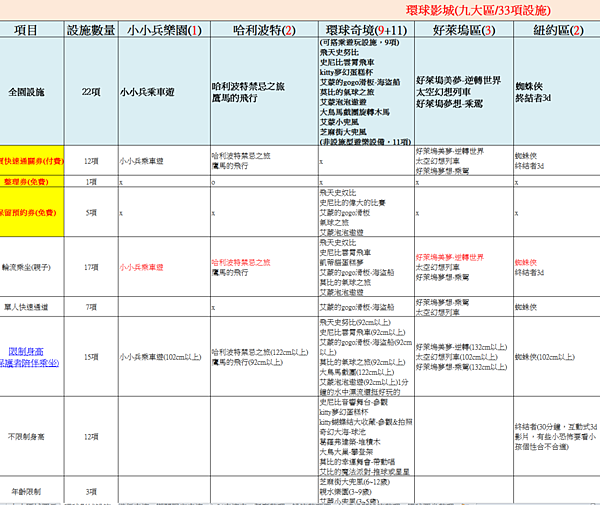Select the 環球奇境(9+11) column header
Image resolution: width=600 pixels, height=505 pixels.
pos(366,30)
